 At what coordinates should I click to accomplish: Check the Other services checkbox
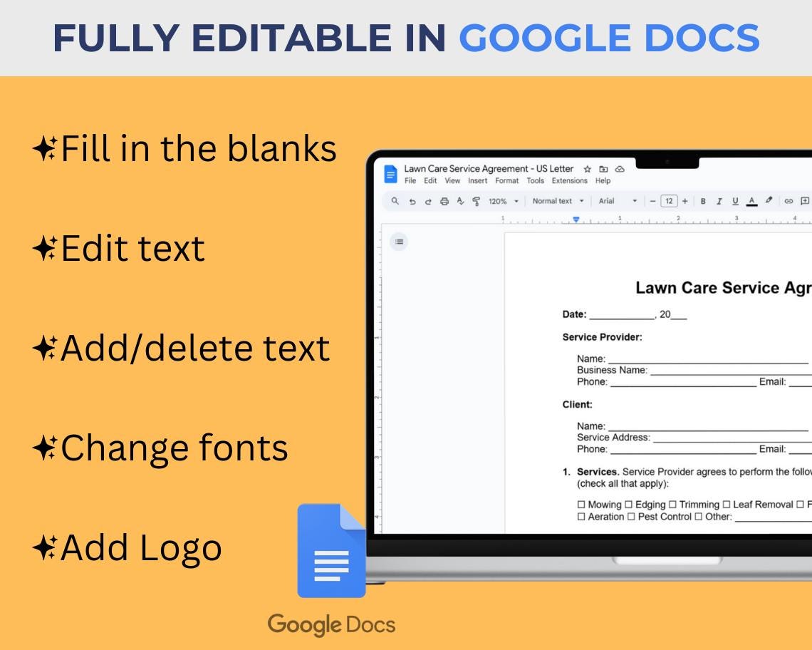tap(699, 517)
